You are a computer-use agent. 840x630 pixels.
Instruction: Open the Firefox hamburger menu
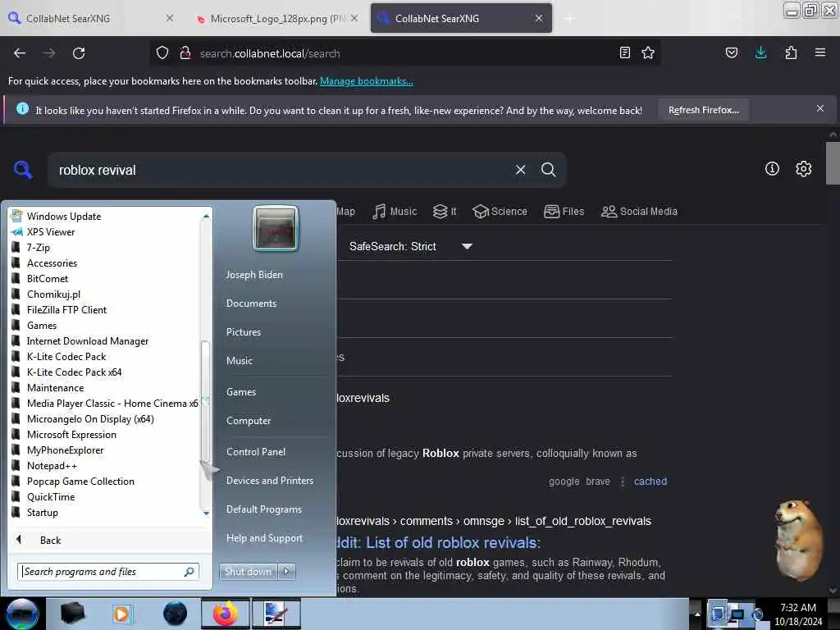pos(819,52)
